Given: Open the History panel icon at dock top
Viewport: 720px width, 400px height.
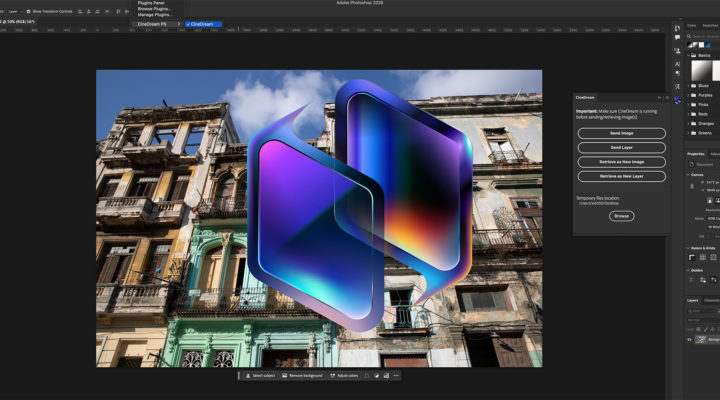Looking at the screenshot, I should point(677,28).
